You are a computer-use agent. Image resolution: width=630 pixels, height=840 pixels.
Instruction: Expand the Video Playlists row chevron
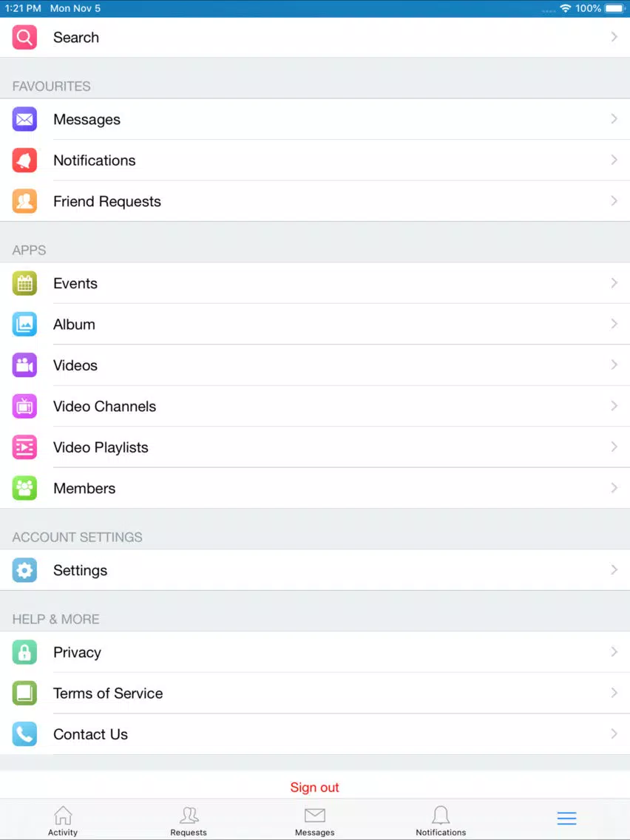tap(614, 447)
